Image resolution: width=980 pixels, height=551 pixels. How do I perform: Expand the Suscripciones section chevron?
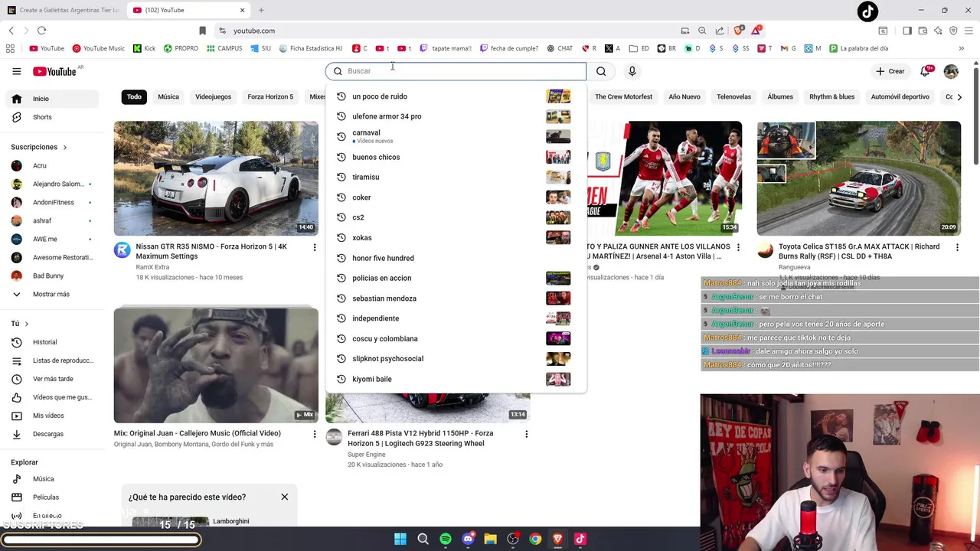65,147
